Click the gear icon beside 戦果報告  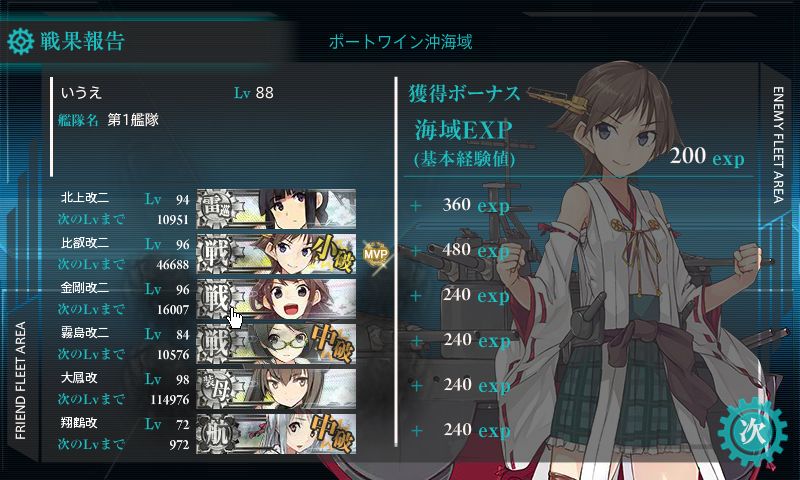tap(21, 41)
